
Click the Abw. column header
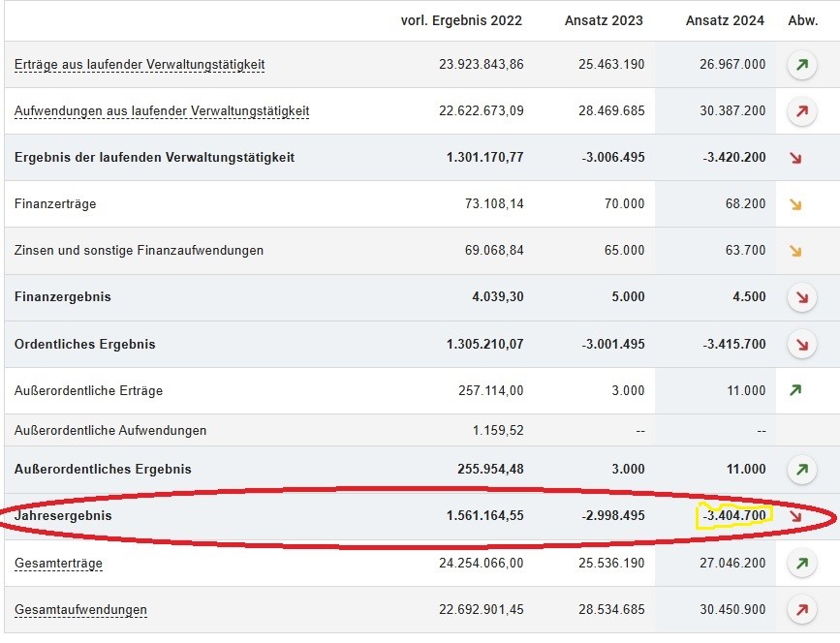[x=803, y=20]
